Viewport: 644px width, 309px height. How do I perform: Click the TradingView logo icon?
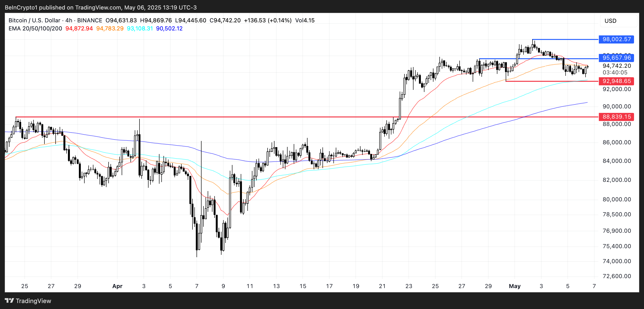[9, 300]
